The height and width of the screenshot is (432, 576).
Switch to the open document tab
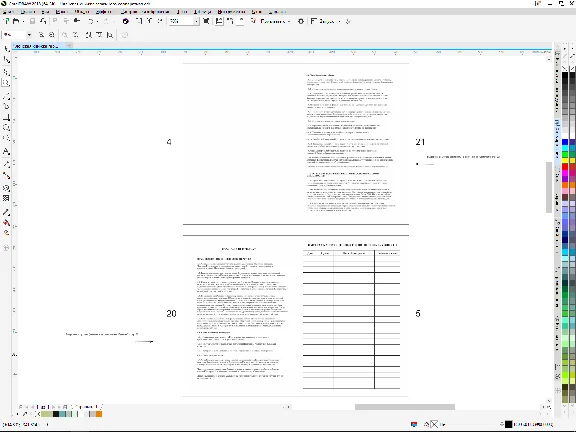[36, 46]
